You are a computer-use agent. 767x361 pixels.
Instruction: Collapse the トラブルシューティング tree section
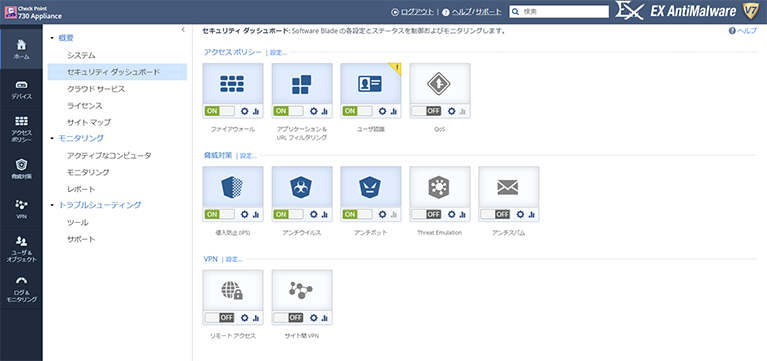52,205
